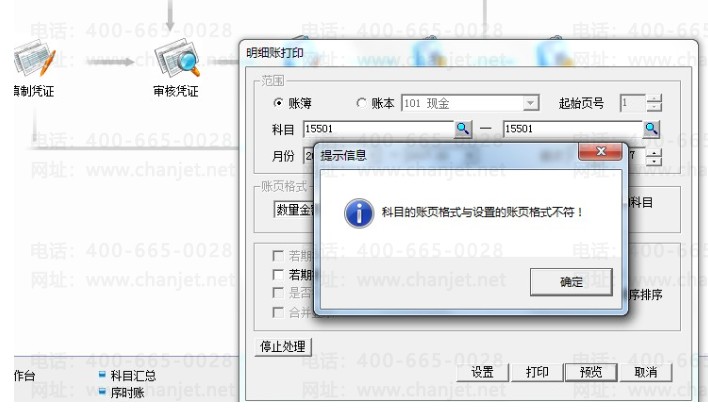Image resolution: width=708 pixels, height=410 pixels.
Task: Click the blue info icon in prompt
Action: point(359,213)
